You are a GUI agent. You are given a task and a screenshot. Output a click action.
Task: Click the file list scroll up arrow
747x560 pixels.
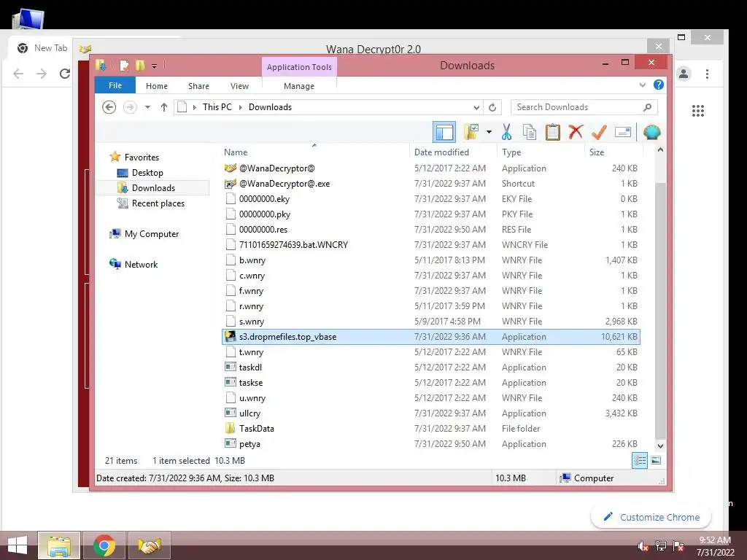[660, 149]
